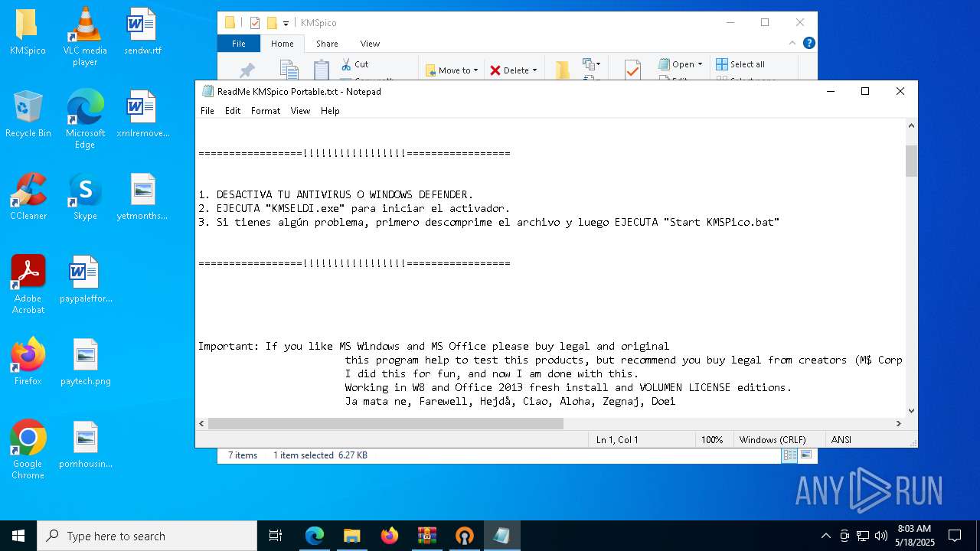Screen dimensions: 980x551
Task: Click the Notepad taskbar button
Action: (x=501, y=536)
